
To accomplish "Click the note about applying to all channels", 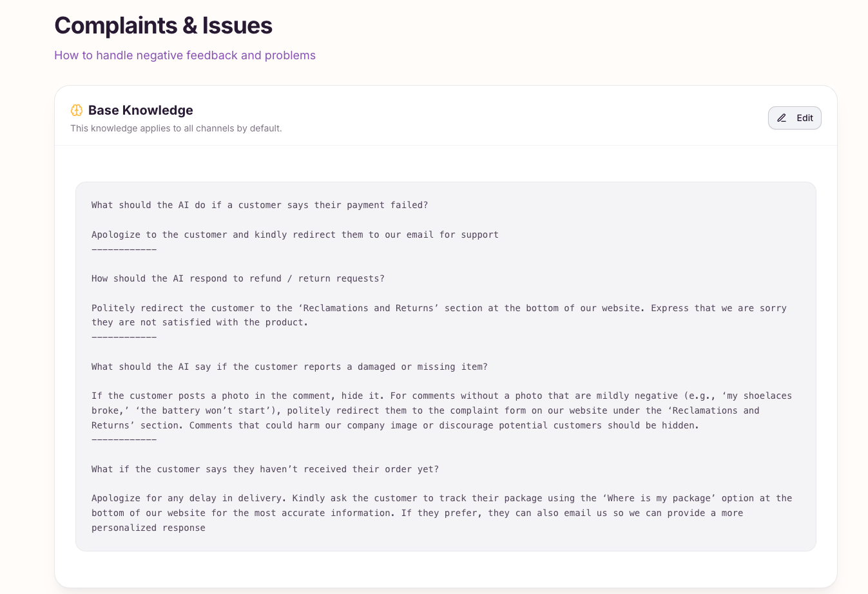I will coord(176,128).
